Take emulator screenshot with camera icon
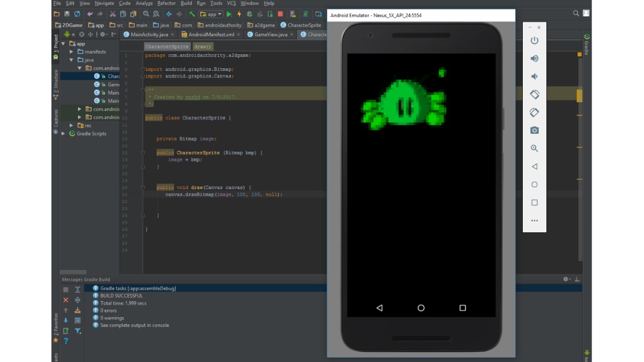This screenshot has width=644, height=362. (534, 130)
